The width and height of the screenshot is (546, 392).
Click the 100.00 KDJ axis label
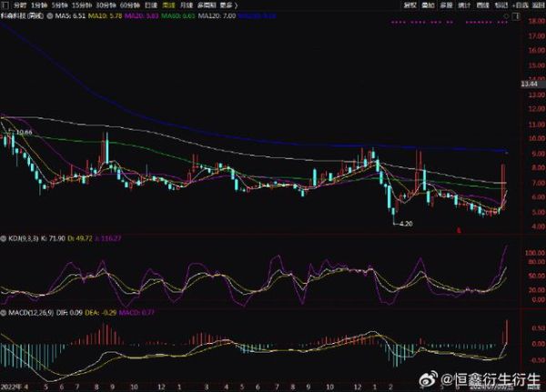(535, 253)
